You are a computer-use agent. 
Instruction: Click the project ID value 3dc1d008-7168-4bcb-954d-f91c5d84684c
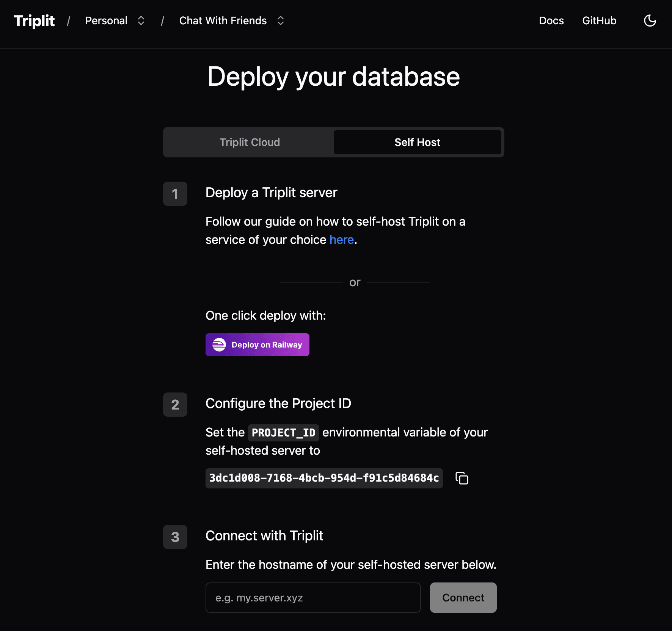(324, 478)
